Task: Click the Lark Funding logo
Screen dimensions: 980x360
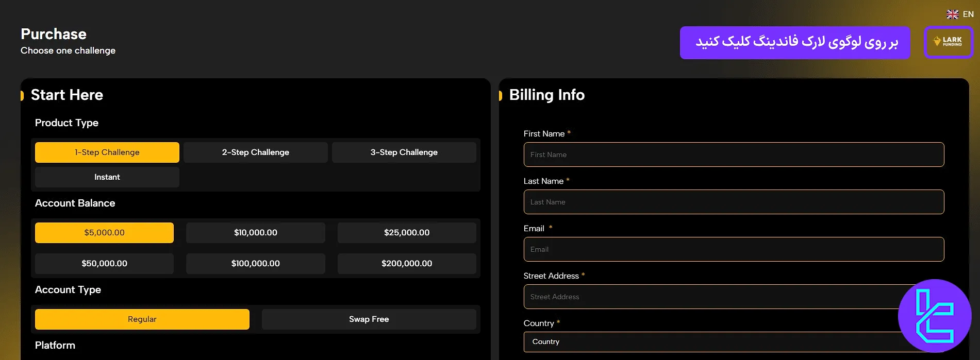Action: point(948,42)
